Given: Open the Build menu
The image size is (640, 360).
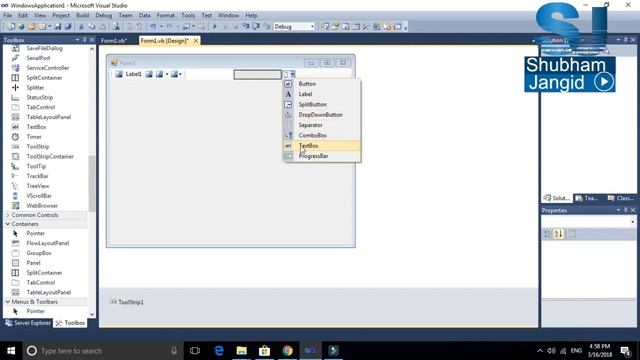Looking at the screenshot, I should coord(82,15).
